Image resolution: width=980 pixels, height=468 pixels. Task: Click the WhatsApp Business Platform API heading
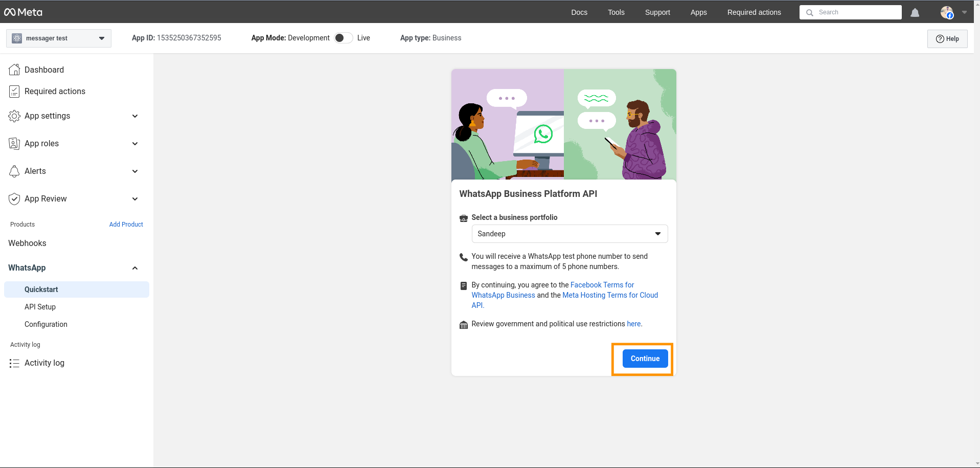click(x=528, y=194)
